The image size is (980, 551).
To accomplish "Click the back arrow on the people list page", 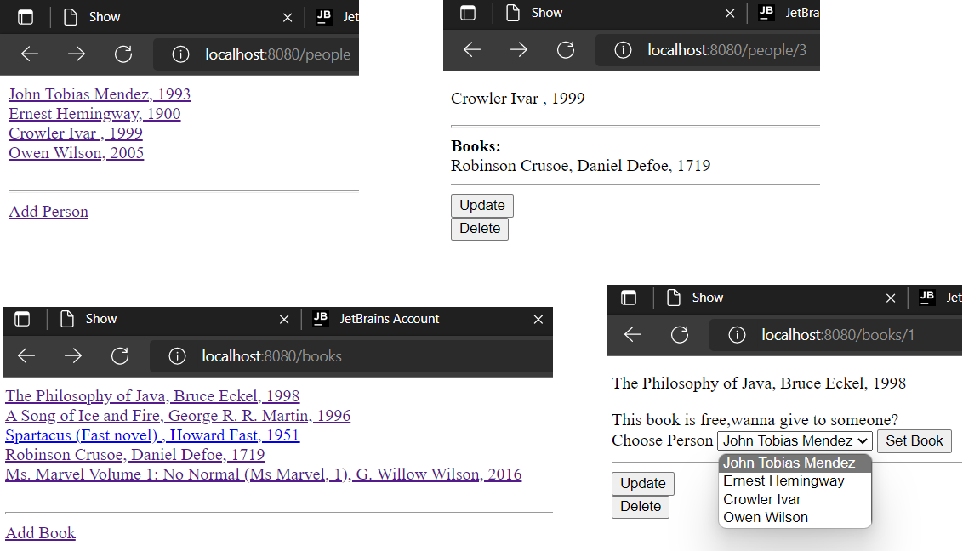I will coord(29,54).
